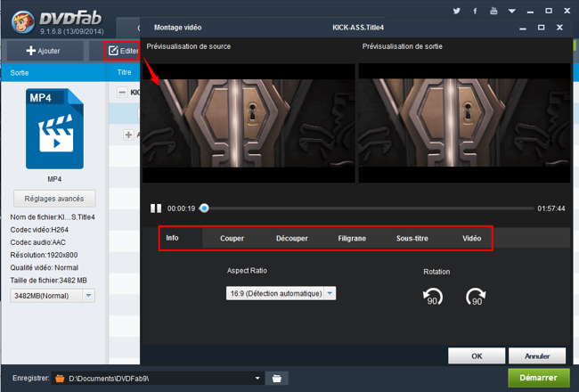Browse output folder with folder icon

coord(277,379)
